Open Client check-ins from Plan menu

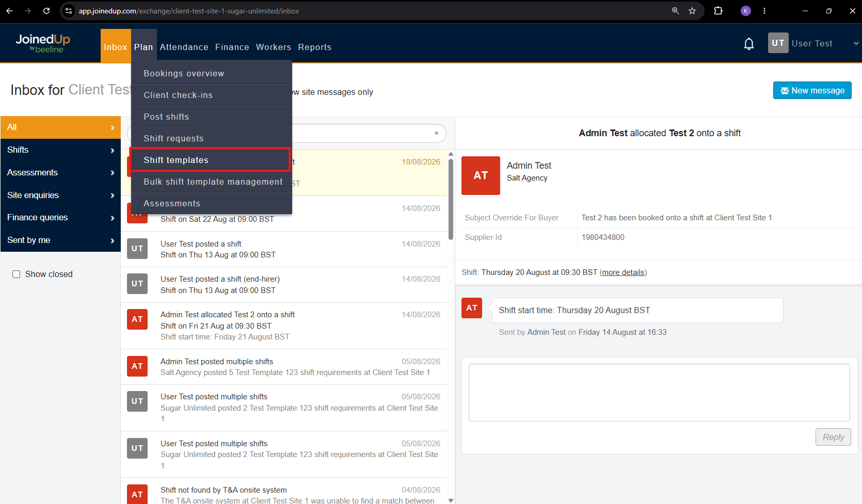(212, 95)
